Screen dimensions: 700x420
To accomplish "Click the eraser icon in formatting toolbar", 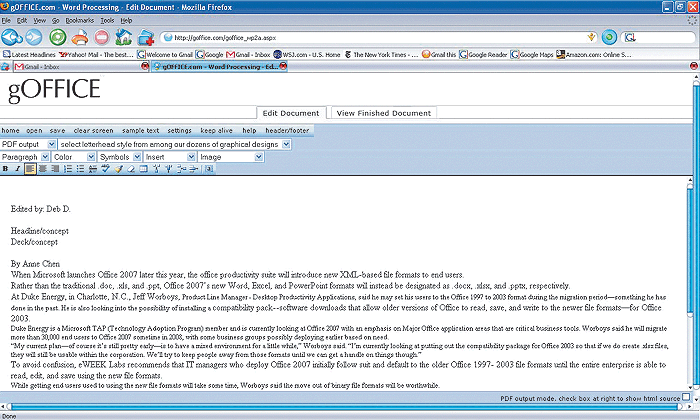I will tap(131, 169).
